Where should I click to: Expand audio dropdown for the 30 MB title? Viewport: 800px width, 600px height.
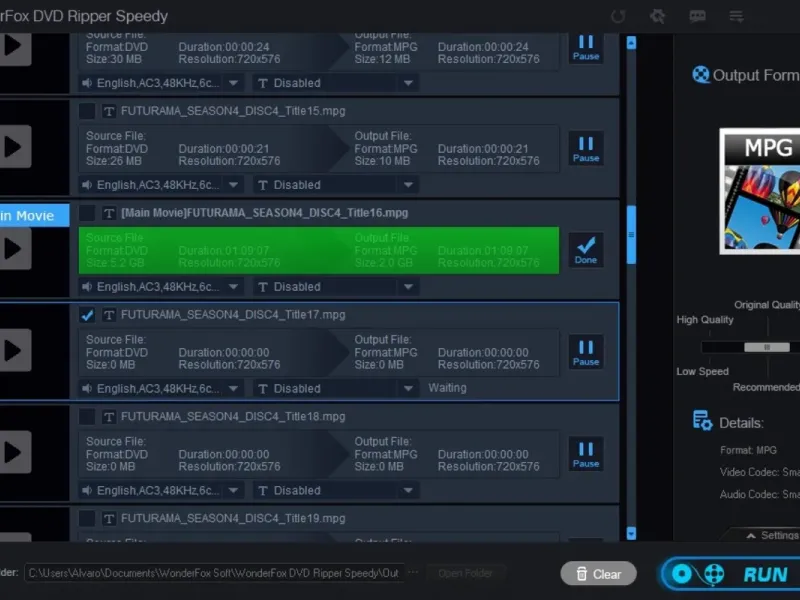click(233, 83)
